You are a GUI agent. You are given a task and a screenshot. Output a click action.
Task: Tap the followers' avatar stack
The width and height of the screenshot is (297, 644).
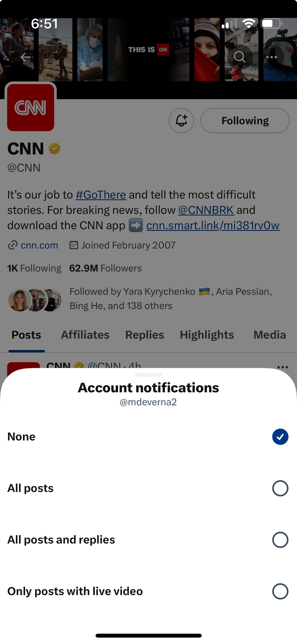pyautogui.click(x=35, y=299)
